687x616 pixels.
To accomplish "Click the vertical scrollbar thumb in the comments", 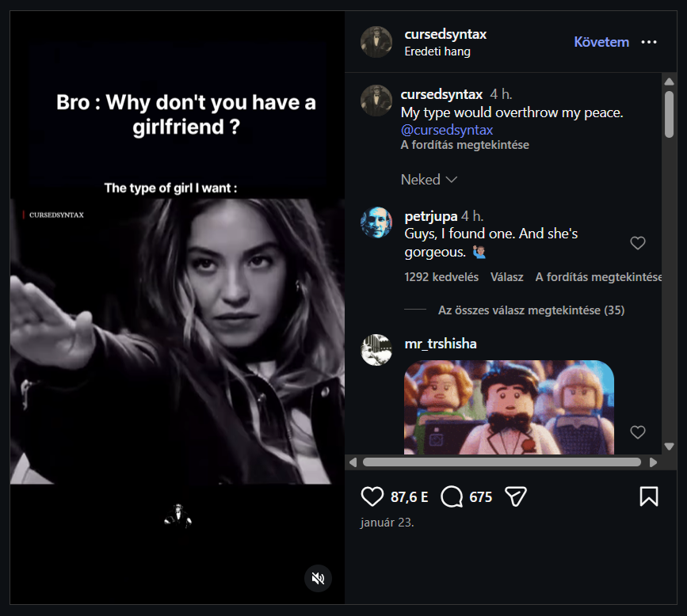I will pos(670,115).
